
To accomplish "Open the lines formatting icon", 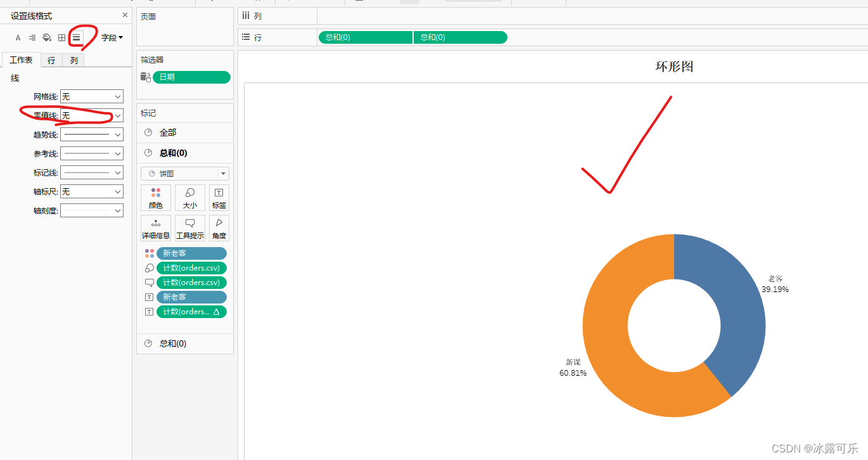I will click(76, 38).
